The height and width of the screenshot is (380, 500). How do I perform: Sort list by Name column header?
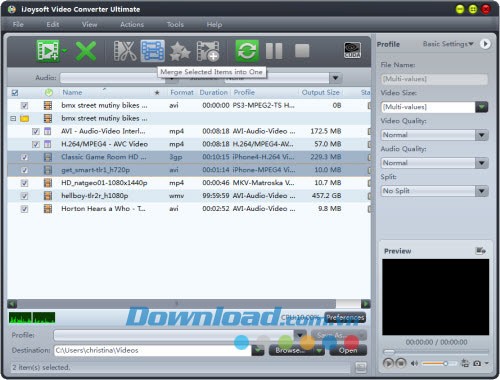pos(72,93)
